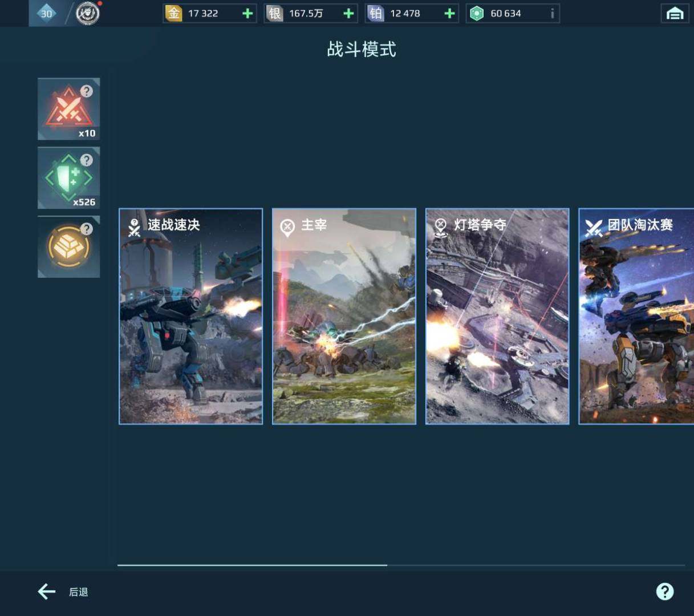This screenshot has height=616, width=694.
Task: Open the 灯塔争夺 beacon rush mode
Action: (x=497, y=315)
